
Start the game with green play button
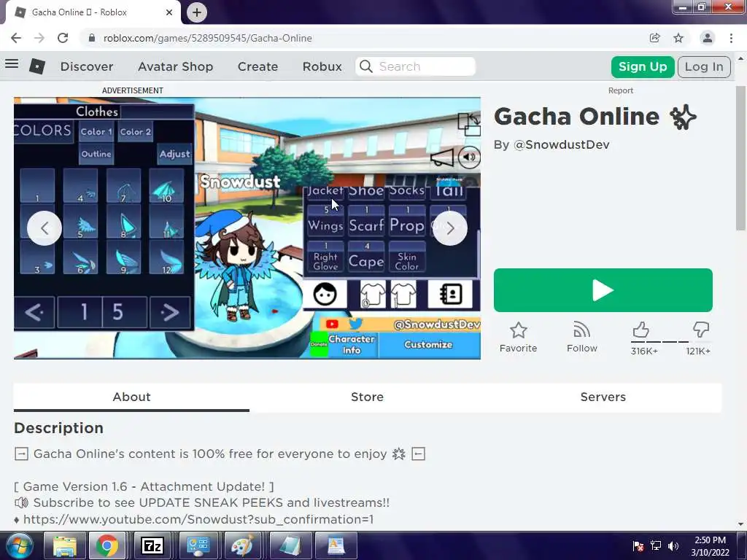[603, 290]
